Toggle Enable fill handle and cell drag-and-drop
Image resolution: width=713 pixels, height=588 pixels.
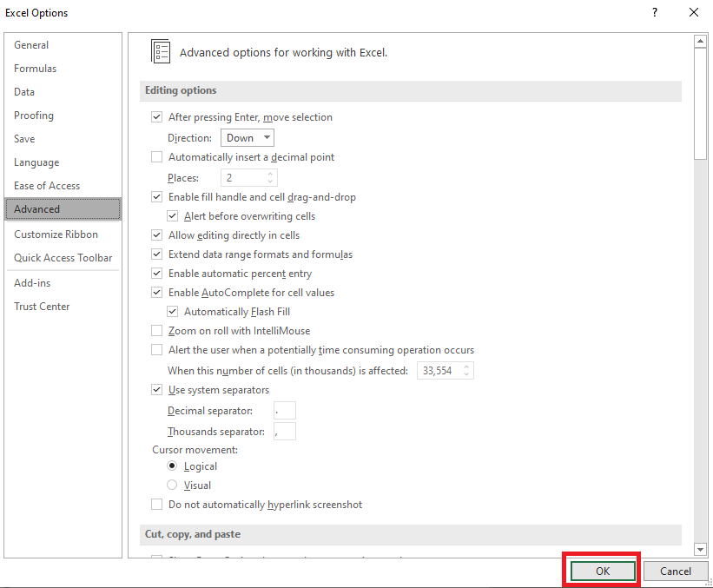click(157, 197)
